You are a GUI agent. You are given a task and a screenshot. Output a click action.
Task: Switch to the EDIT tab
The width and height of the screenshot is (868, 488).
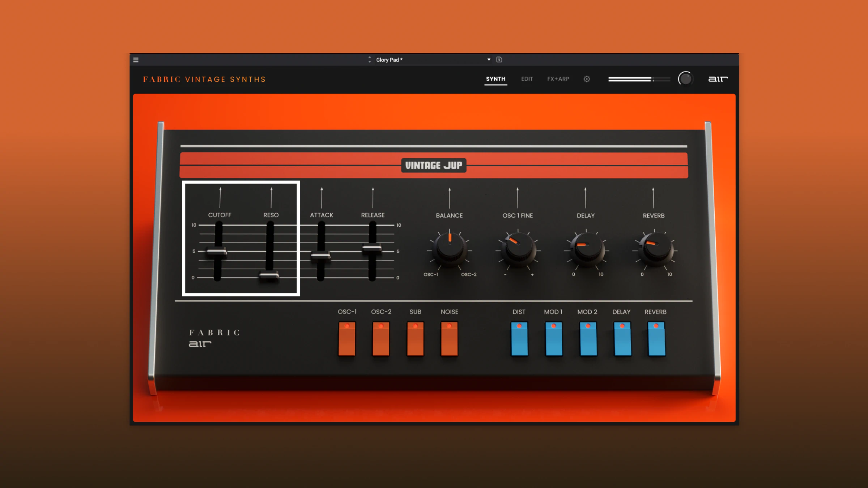527,79
